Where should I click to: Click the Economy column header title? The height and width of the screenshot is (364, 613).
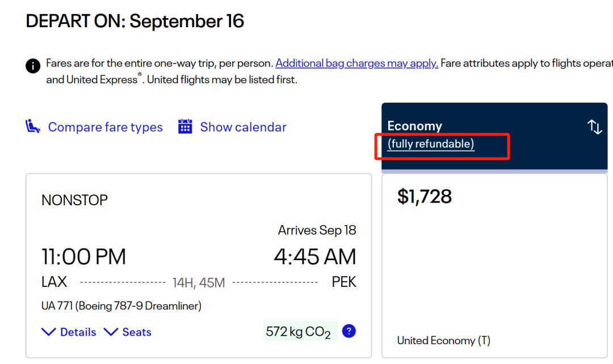pyautogui.click(x=414, y=126)
